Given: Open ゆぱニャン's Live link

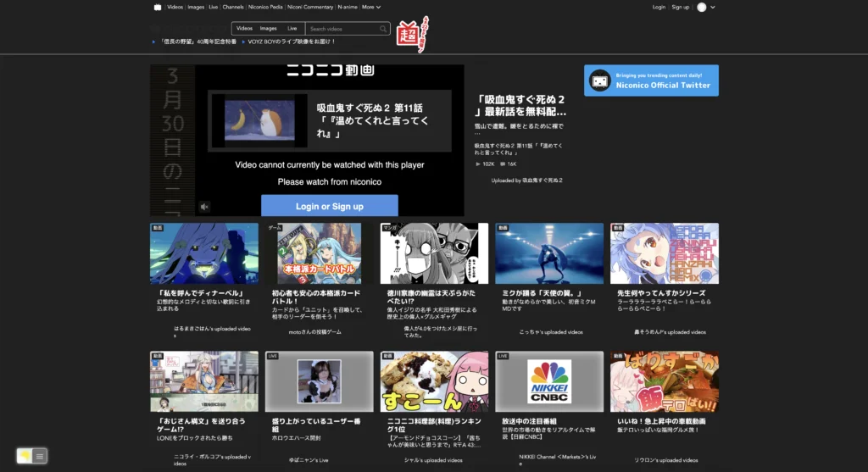Looking at the screenshot, I should [309, 460].
